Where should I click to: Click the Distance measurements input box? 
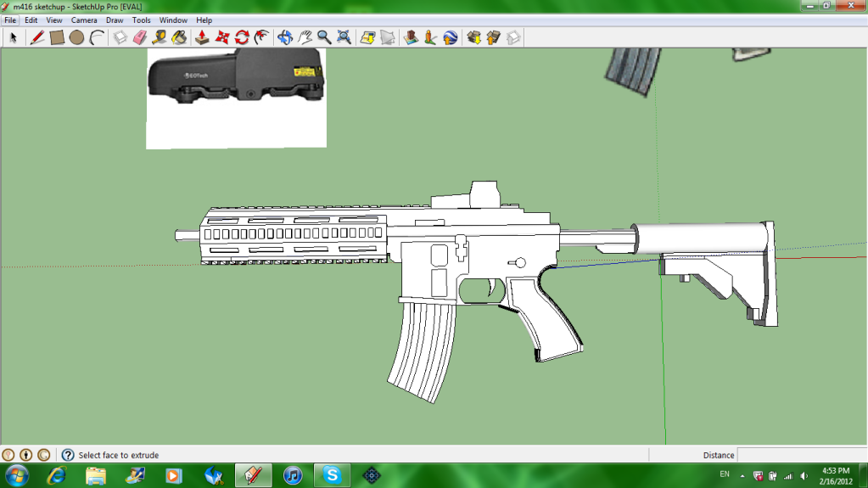(x=802, y=455)
